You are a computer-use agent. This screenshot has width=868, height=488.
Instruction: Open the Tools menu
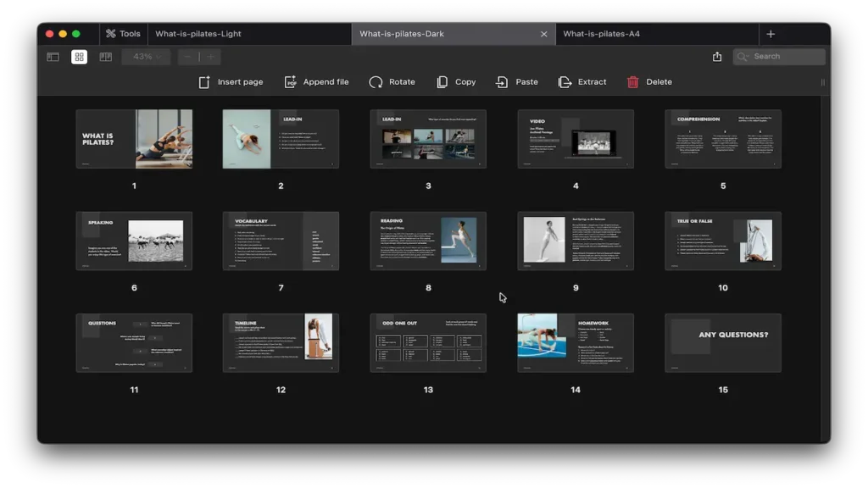(x=124, y=34)
